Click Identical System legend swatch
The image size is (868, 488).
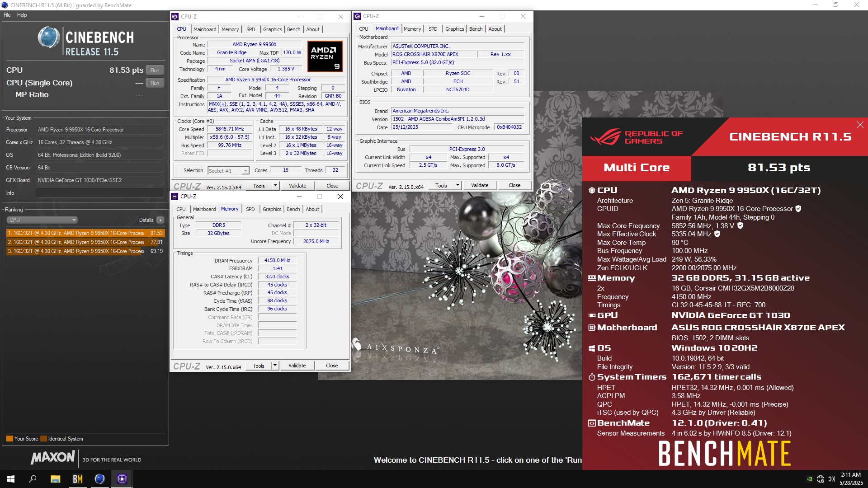tap(43, 439)
